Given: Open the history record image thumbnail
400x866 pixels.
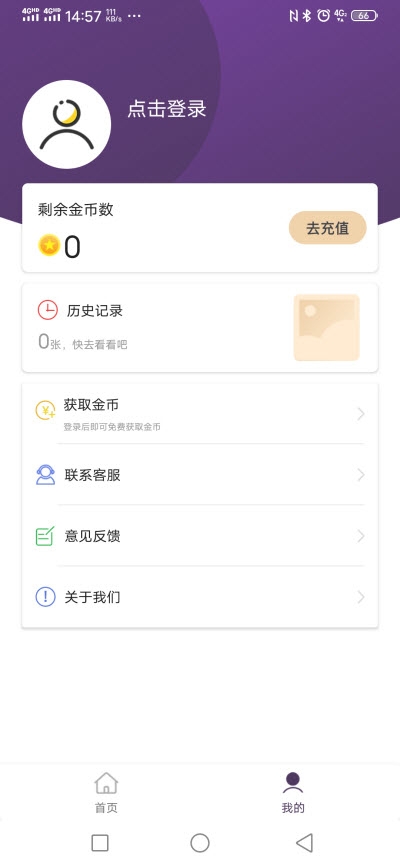Looking at the screenshot, I should (327, 328).
